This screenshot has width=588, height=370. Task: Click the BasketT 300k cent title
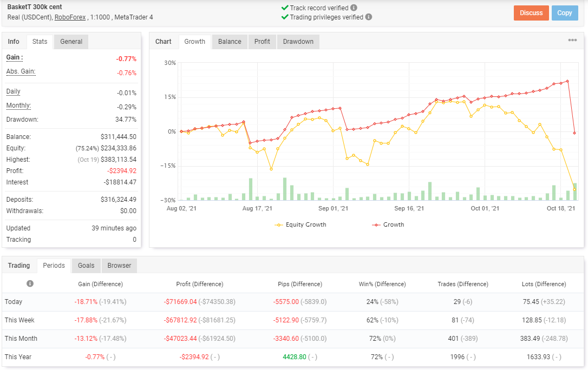point(35,6)
